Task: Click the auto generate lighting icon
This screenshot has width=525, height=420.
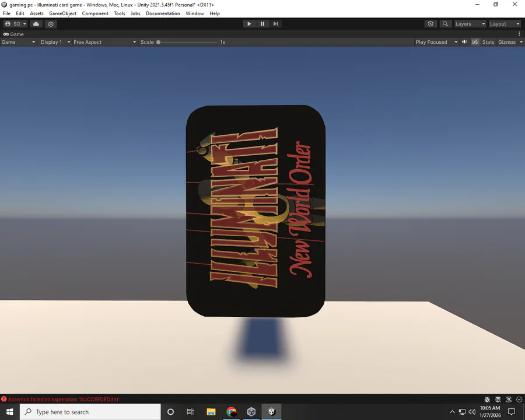Action: 509,399
